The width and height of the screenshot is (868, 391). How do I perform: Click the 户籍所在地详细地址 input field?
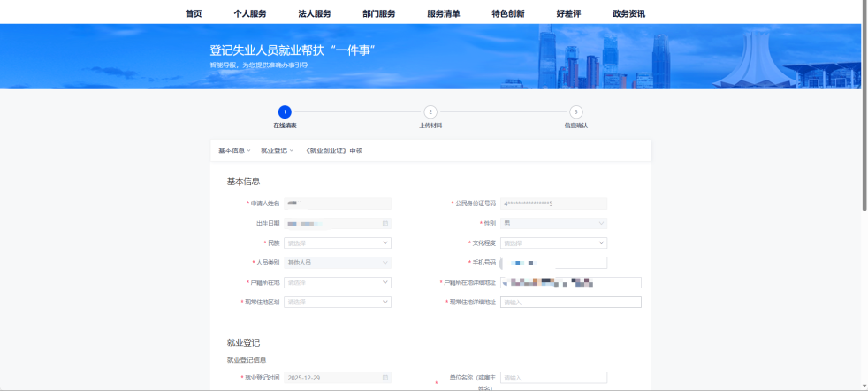click(571, 282)
